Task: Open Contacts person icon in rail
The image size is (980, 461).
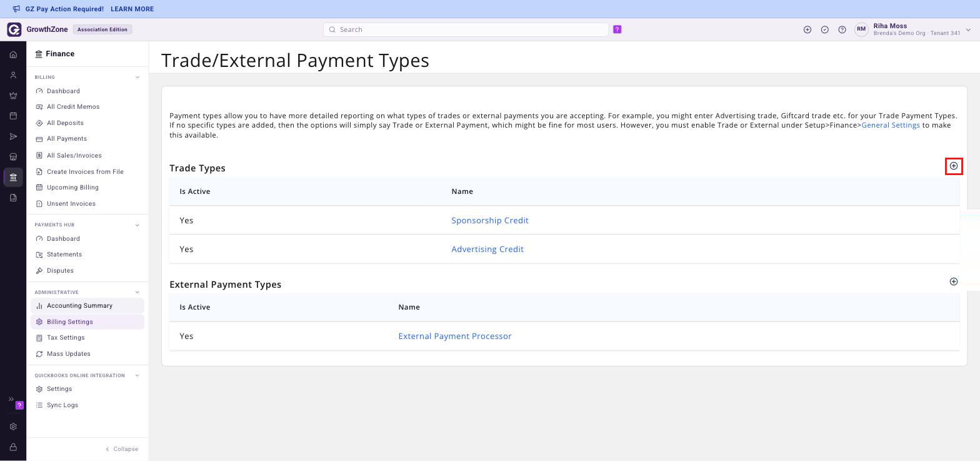Action: (x=13, y=75)
